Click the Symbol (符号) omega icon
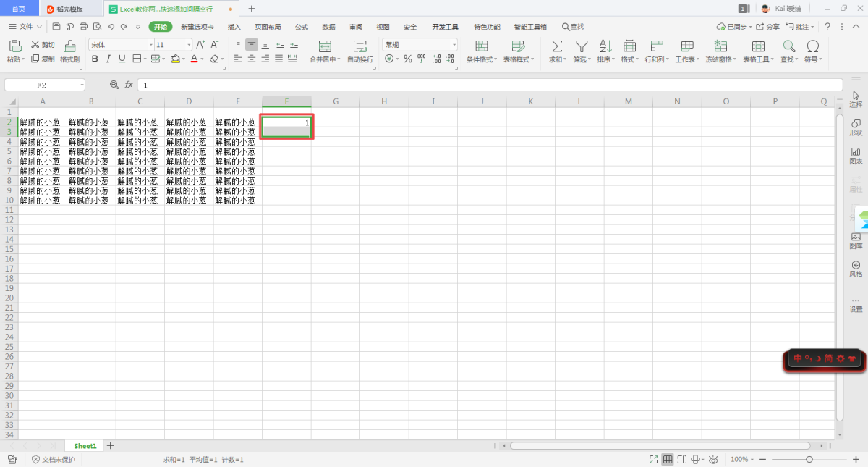The image size is (868, 467). pyautogui.click(x=812, y=46)
